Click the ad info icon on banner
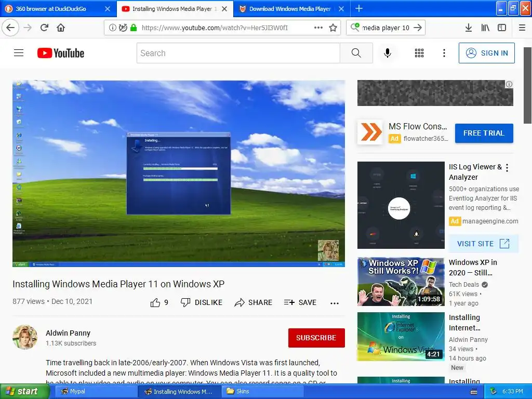The image size is (532, 399). (509, 85)
